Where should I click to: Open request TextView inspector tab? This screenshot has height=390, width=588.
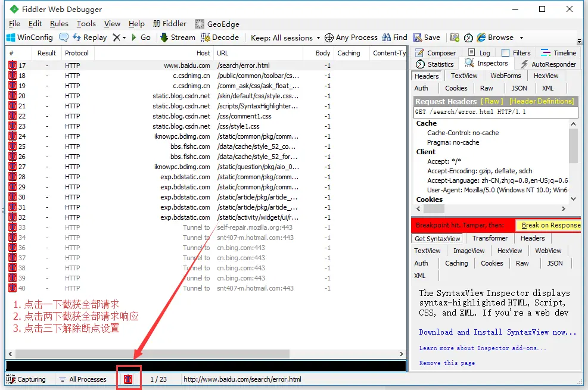(x=464, y=76)
